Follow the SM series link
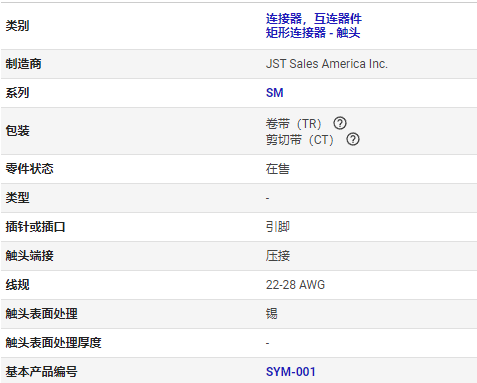Viewport: 477px width, 383px height. [x=274, y=93]
